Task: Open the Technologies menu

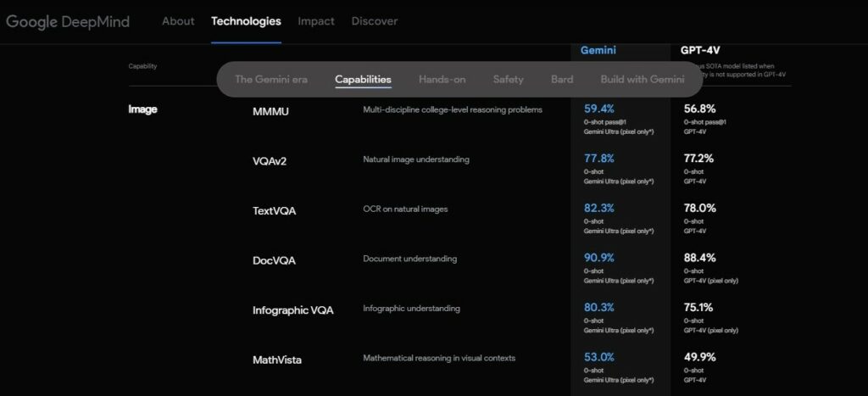Action: coord(247,21)
